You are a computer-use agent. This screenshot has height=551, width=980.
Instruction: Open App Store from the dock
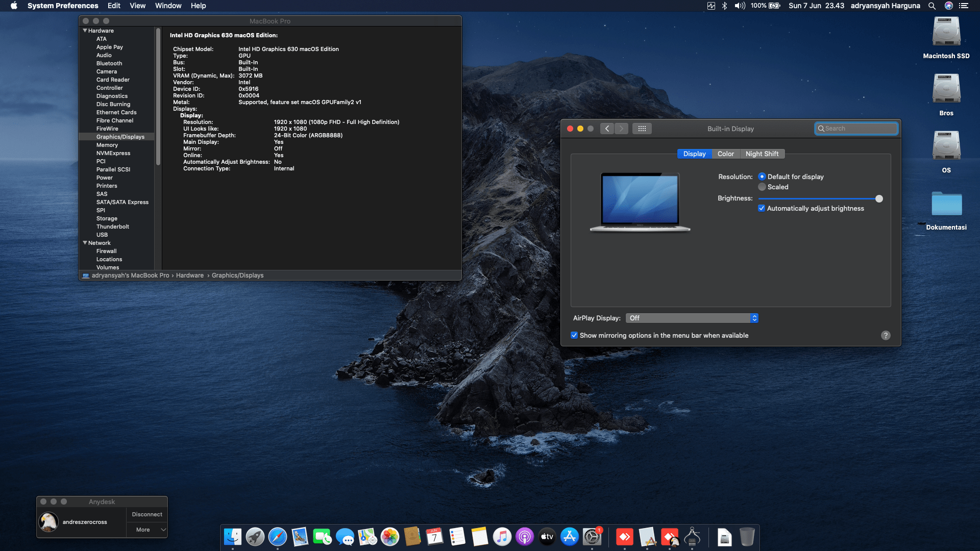pyautogui.click(x=569, y=537)
